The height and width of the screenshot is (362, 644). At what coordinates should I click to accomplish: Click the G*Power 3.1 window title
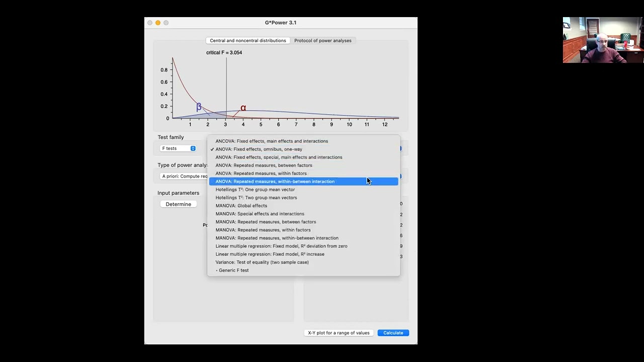[281, 23]
